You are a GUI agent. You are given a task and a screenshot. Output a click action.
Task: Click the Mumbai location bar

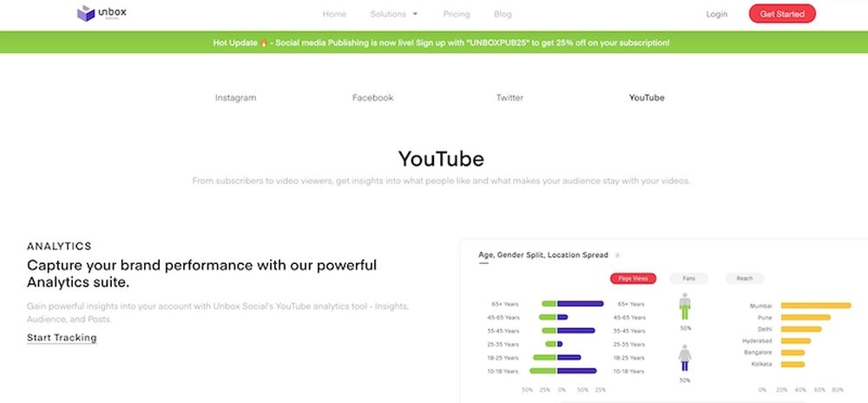pyautogui.click(x=815, y=306)
